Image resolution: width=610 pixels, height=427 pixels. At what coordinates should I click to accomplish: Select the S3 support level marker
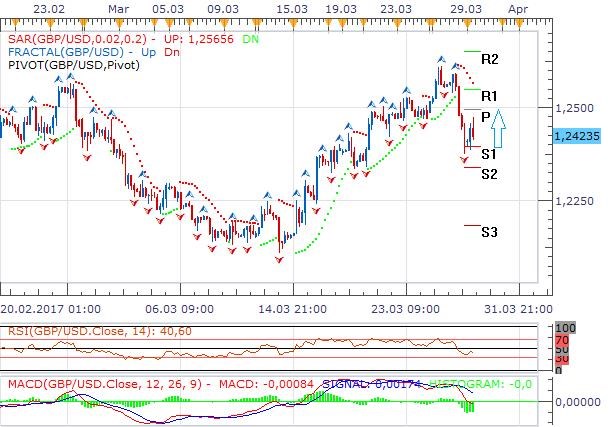489,232
